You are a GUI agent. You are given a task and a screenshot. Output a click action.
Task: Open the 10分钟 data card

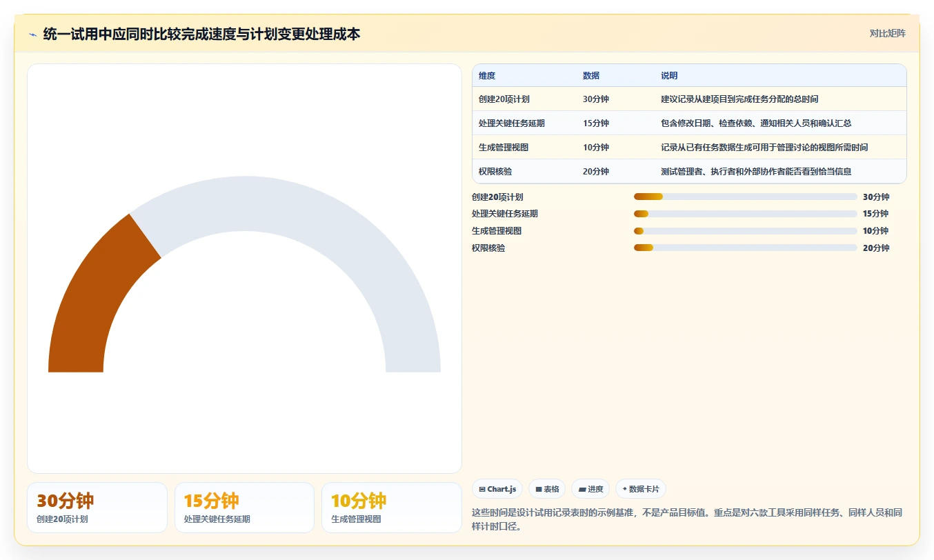(392, 508)
